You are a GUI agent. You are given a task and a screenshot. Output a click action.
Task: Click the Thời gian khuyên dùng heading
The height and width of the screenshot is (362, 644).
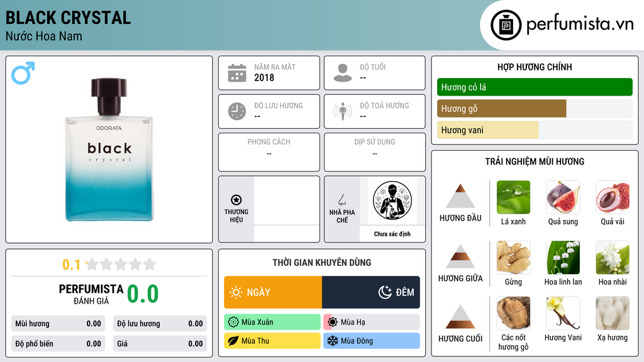point(322,262)
